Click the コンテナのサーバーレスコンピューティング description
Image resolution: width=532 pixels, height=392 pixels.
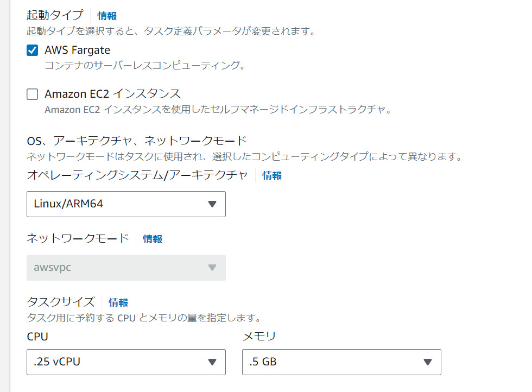point(145,66)
